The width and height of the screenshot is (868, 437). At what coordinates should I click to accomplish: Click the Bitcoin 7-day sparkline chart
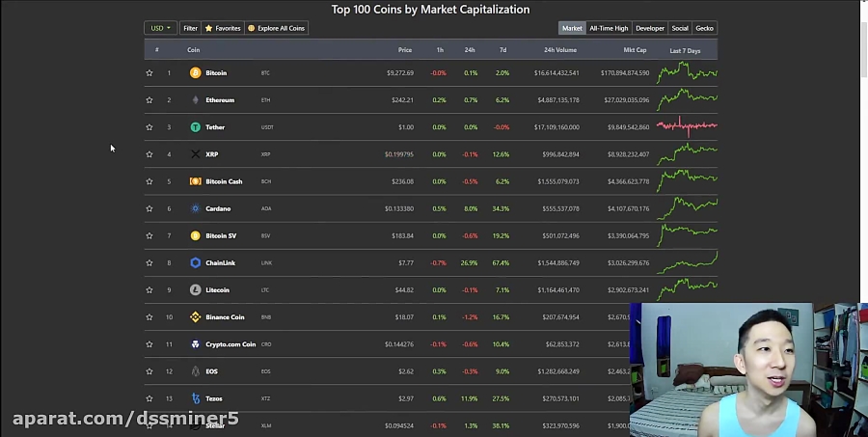pyautogui.click(x=687, y=72)
